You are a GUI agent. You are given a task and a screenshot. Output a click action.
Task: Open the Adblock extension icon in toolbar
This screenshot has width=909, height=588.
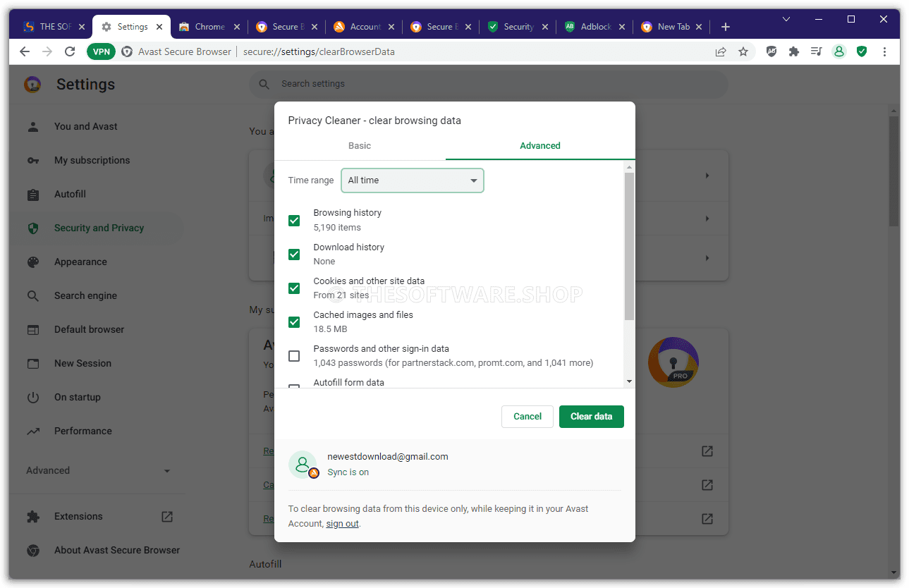point(771,51)
